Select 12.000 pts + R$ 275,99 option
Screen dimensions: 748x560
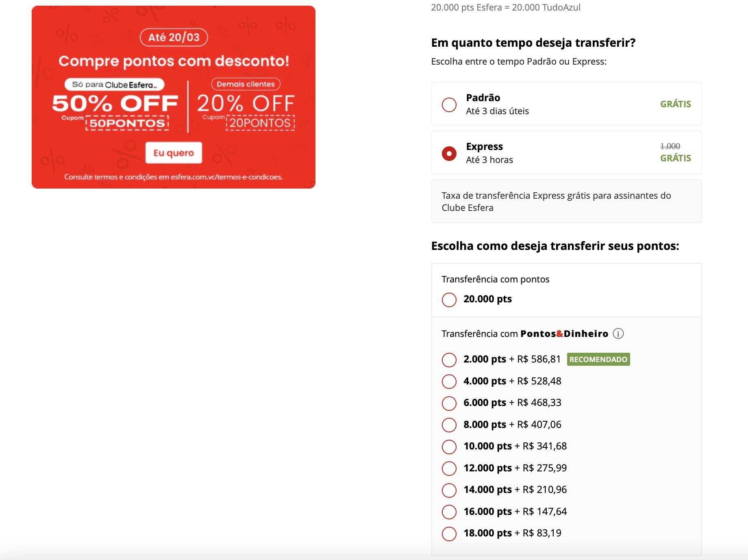(x=449, y=468)
